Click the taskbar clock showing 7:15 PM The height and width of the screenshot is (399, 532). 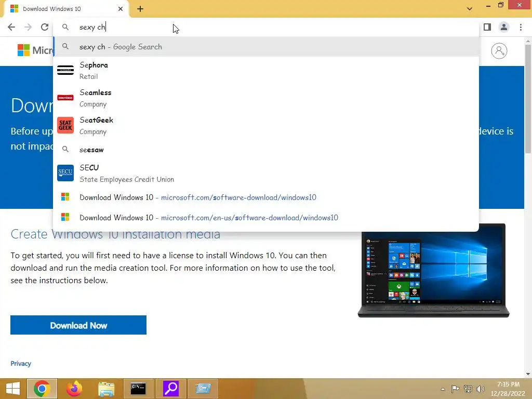coord(508,389)
